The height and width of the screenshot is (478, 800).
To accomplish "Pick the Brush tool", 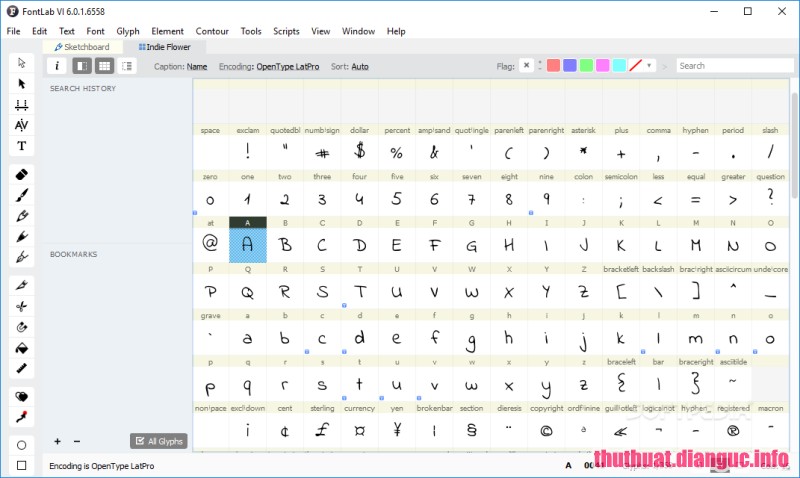I will tap(21, 195).
